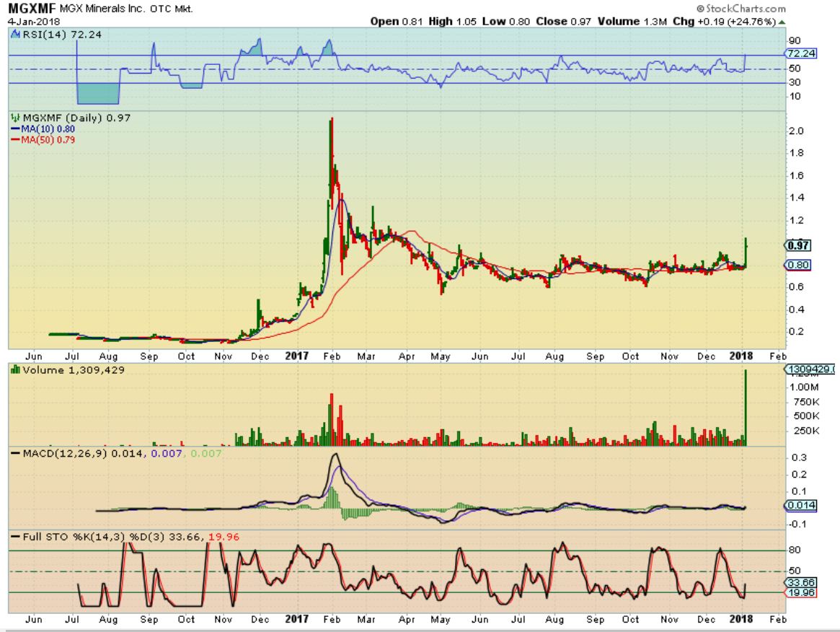Click the red 'MA(50) 0.79' legend entry
840x632 pixels.
coord(43,140)
